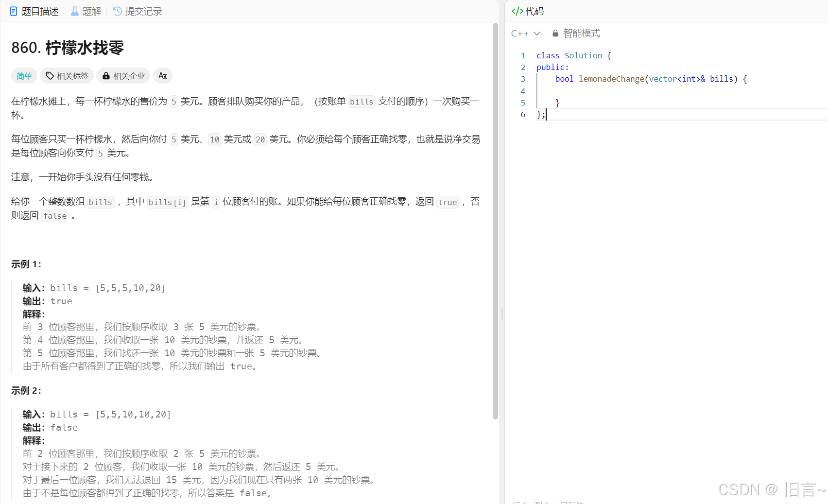828x504 pixels.
Task: Click the 代码 panel title
Action: click(535, 11)
